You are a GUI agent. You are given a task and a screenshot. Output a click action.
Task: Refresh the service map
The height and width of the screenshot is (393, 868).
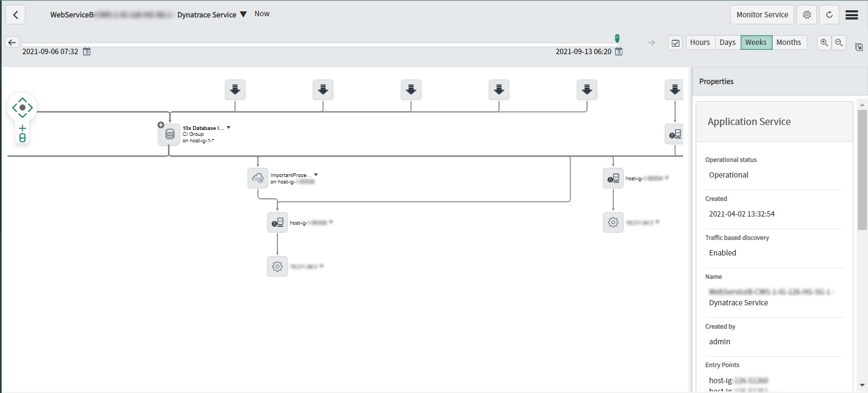click(829, 15)
